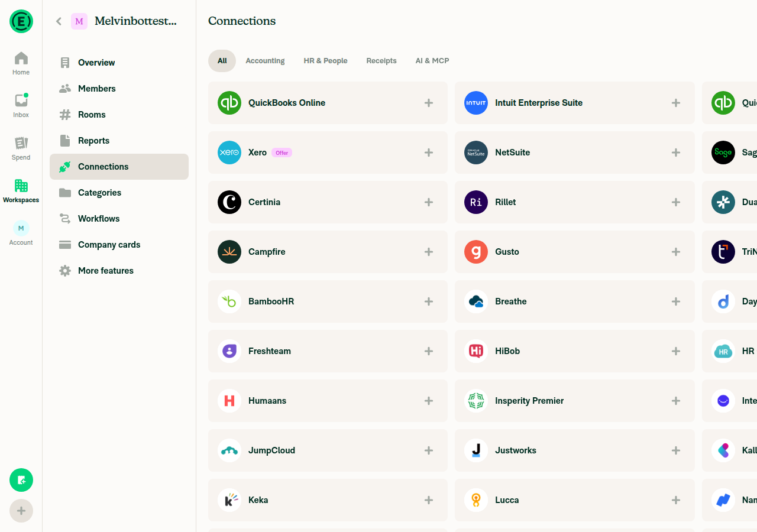Open More features in workspace menu

(119, 271)
